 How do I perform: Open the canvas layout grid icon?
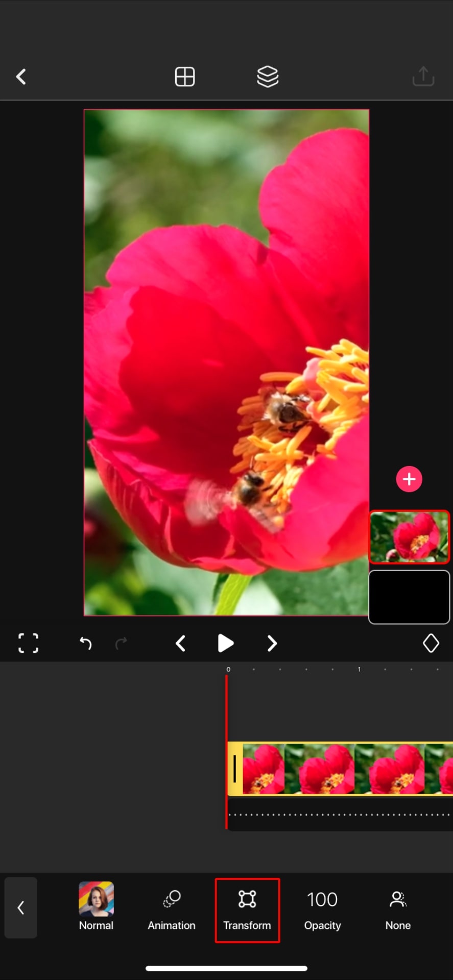click(x=184, y=77)
